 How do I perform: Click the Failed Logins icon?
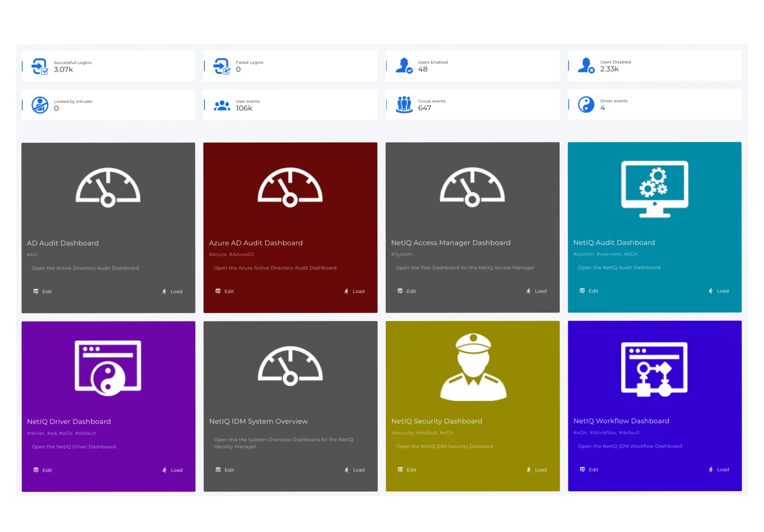(x=222, y=66)
